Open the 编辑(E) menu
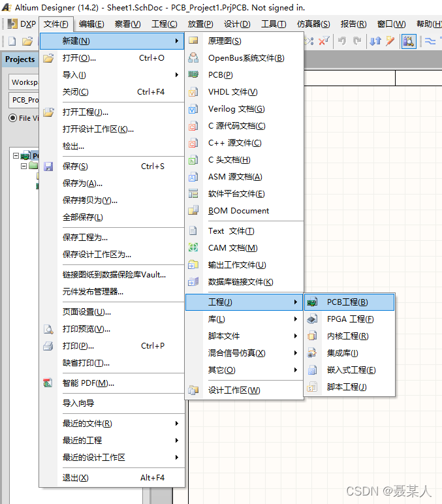Screen dimensions: 442x504 [x=91, y=24]
